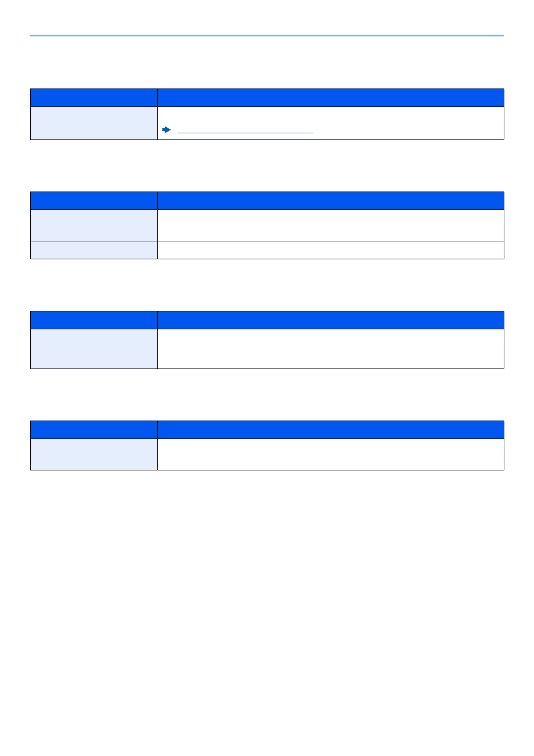
Task: Click third table's light-blue label cell
Action: click(94, 349)
